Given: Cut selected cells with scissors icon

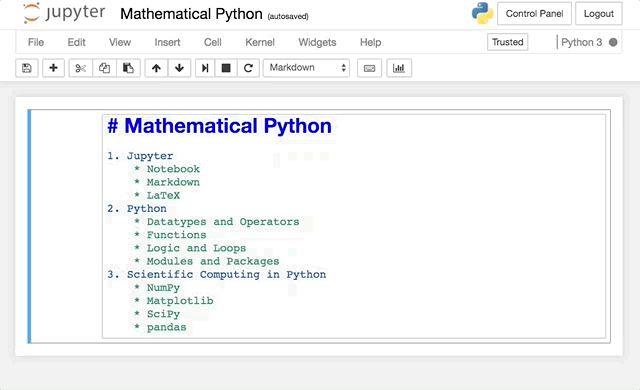Looking at the screenshot, I should pos(81,68).
